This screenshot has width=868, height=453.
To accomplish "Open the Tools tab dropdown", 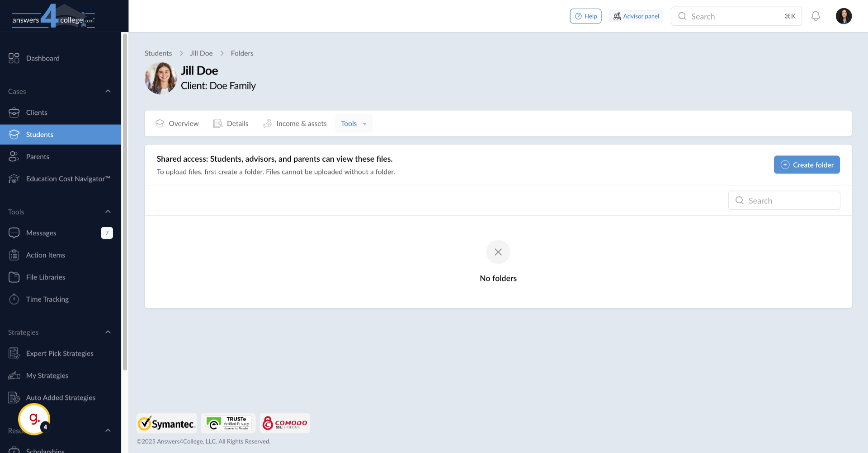I will (353, 123).
